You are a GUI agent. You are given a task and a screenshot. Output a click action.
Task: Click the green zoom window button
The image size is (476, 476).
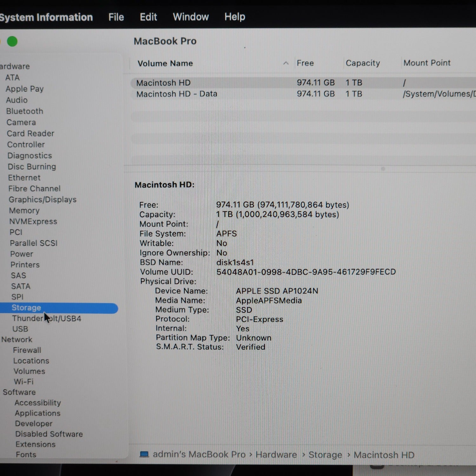tap(12, 41)
